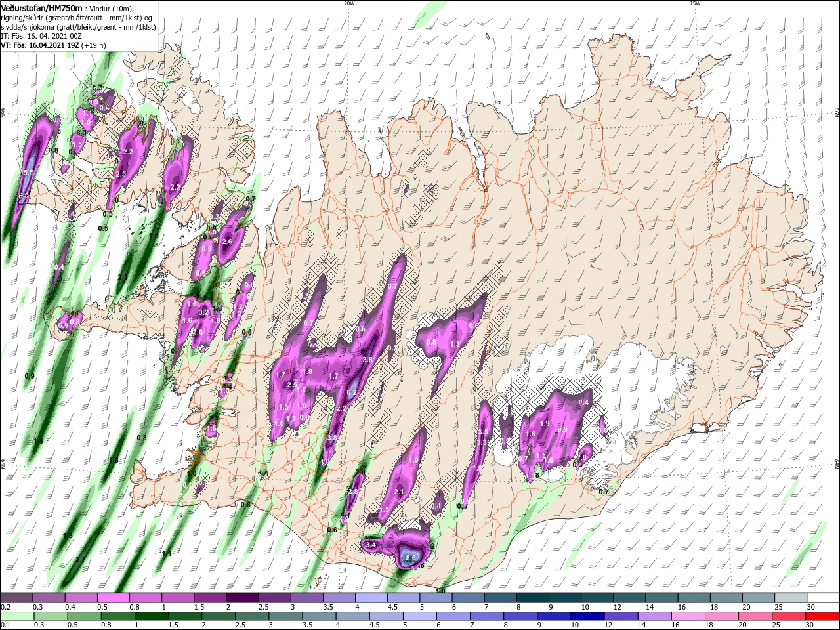Click light lavender 4 swatch on snow scale

(371, 597)
